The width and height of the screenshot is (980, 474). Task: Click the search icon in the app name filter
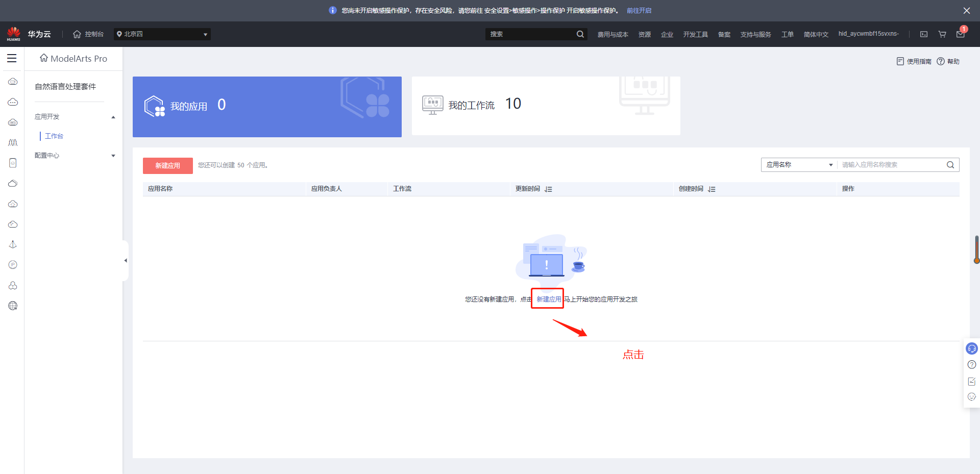950,165
